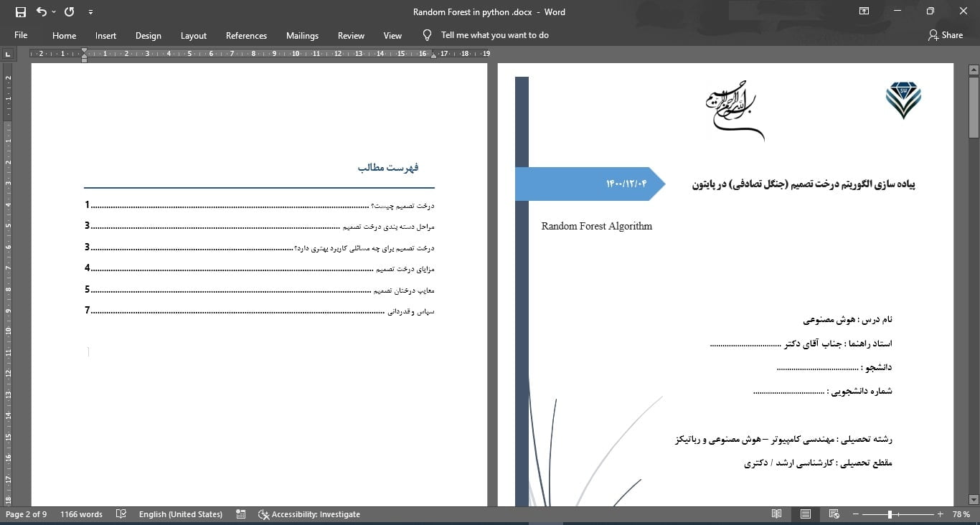Click the Persian cover page title
980x525 pixels.
pyautogui.click(x=804, y=184)
